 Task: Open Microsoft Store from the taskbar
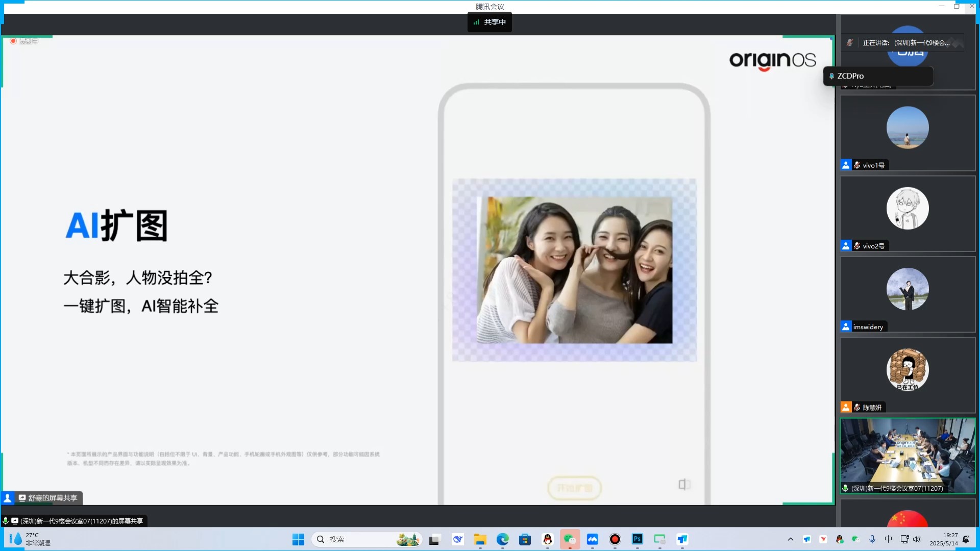[x=525, y=539]
